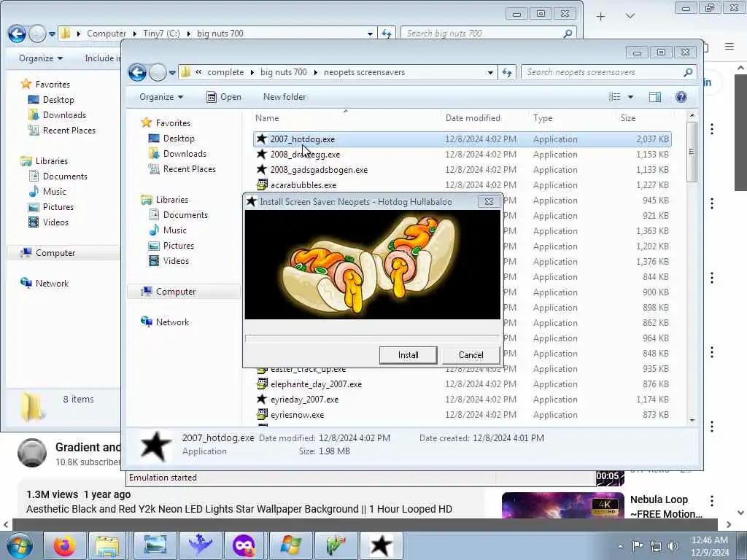
Task: Open address bar history dropdown front window
Action: tap(490, 72)
